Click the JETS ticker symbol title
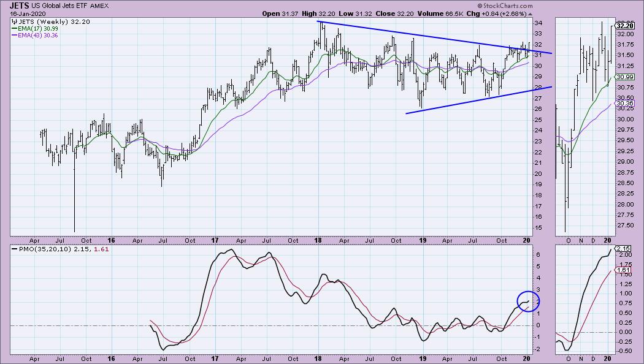Viewport: 644px width, 364px height. (20, 6)
